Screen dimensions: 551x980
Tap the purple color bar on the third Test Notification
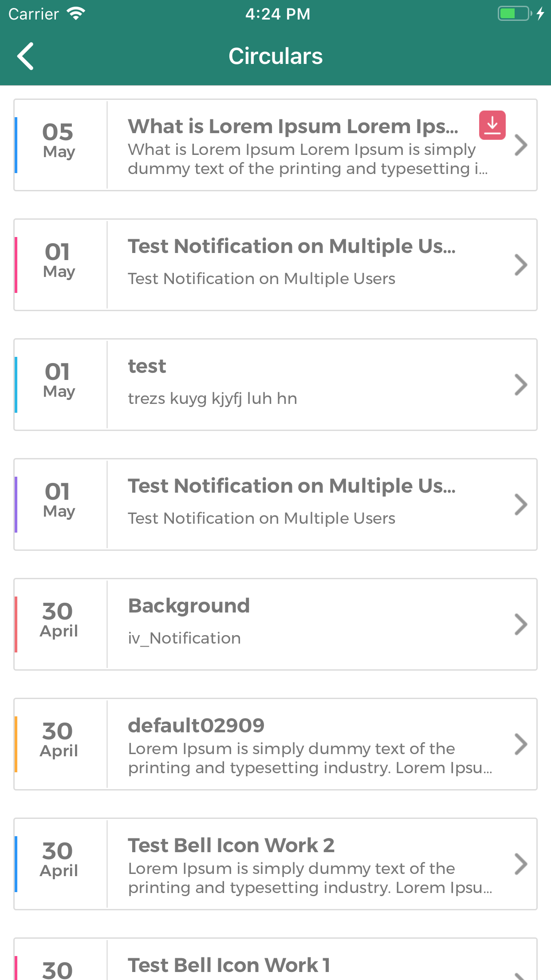17,504
